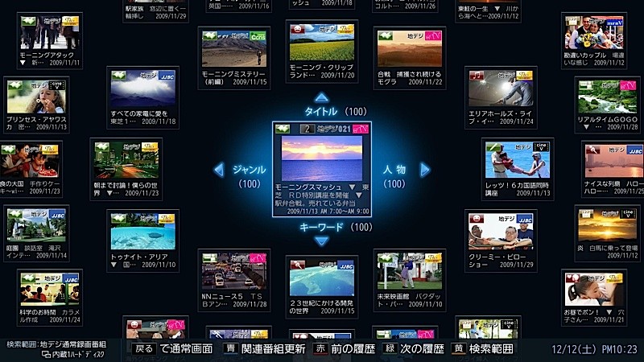Click magnifier icon on ナイスな列島 card

click(592, 150)
